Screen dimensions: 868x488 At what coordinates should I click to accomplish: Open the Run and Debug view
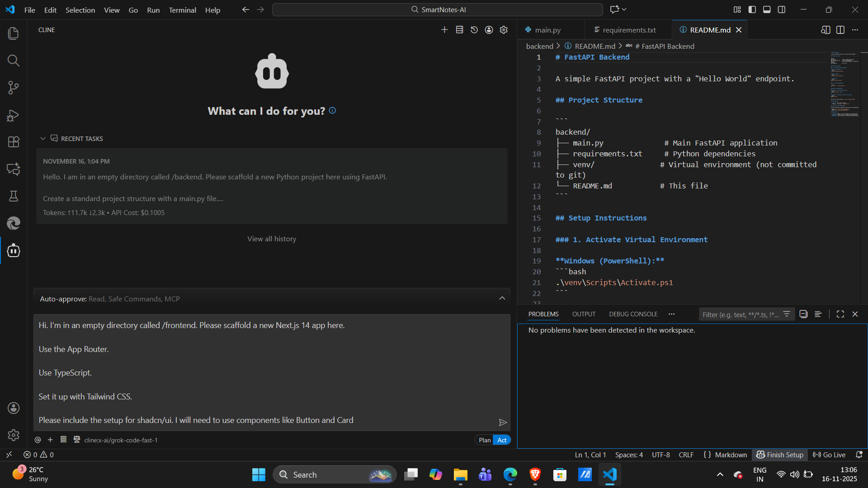(x=14, y=115)
